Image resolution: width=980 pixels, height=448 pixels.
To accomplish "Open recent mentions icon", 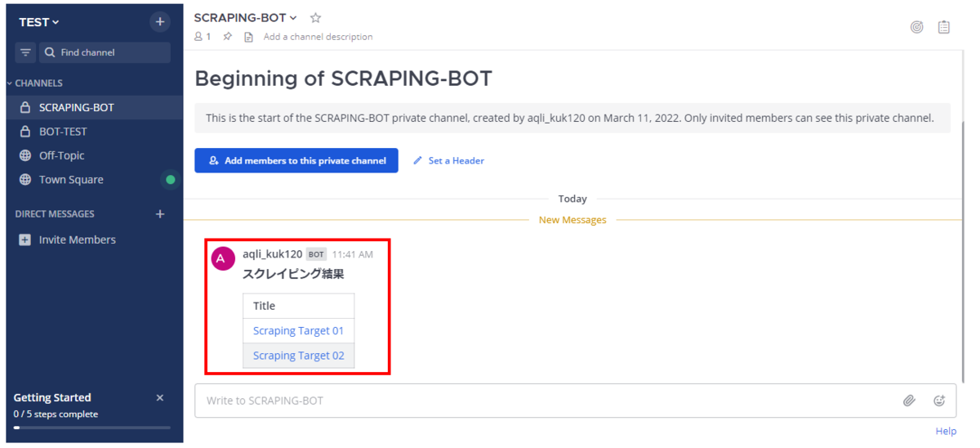I will 917,27.
